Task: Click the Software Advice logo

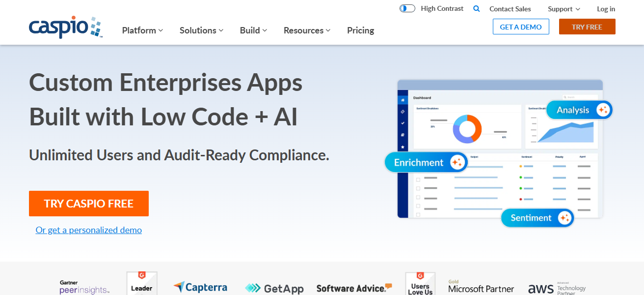Action: point(354,288)
